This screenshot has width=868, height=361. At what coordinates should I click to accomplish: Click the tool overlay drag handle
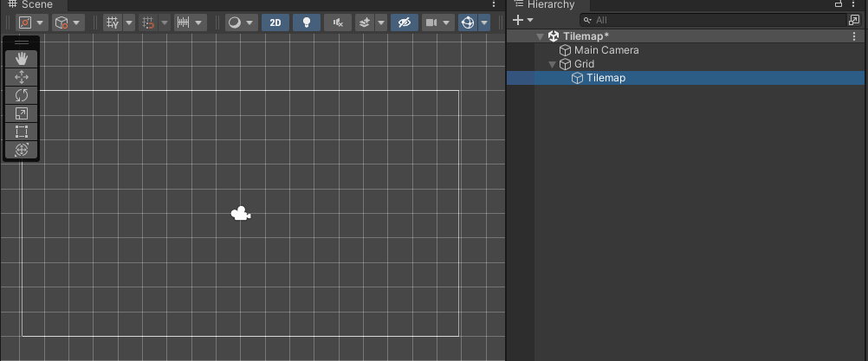[x=21, y=42]
